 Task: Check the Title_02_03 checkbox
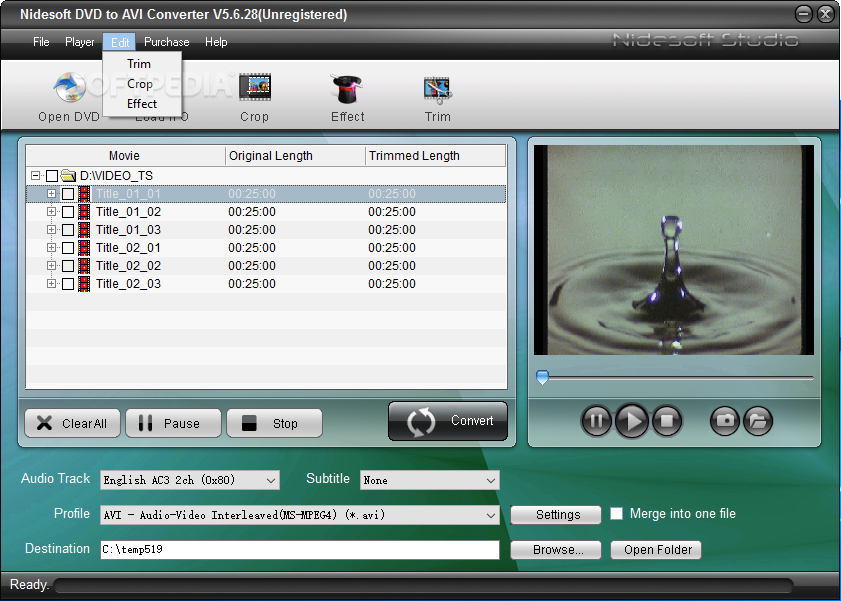pyautogui.click(x=68, y=284)
